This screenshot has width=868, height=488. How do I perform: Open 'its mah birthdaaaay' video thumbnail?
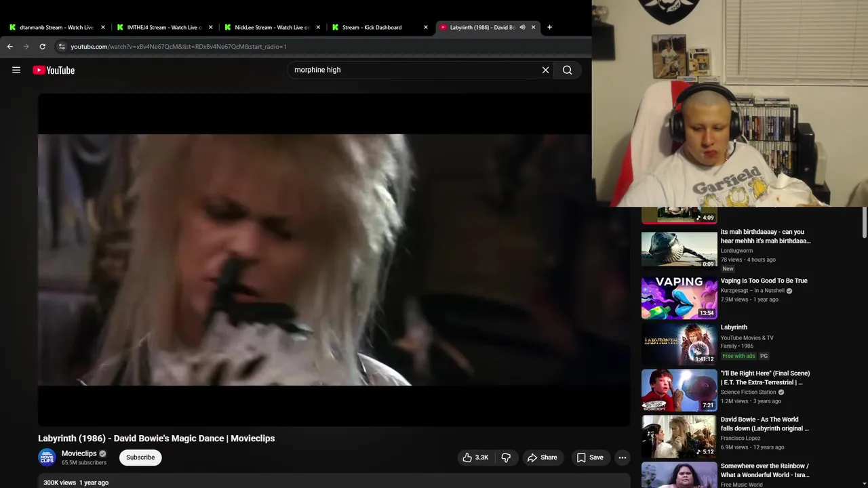(679, 249)
